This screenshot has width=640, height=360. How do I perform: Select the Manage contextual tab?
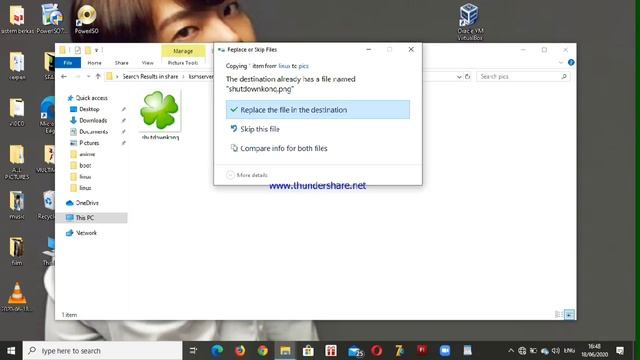click(183, 51)
